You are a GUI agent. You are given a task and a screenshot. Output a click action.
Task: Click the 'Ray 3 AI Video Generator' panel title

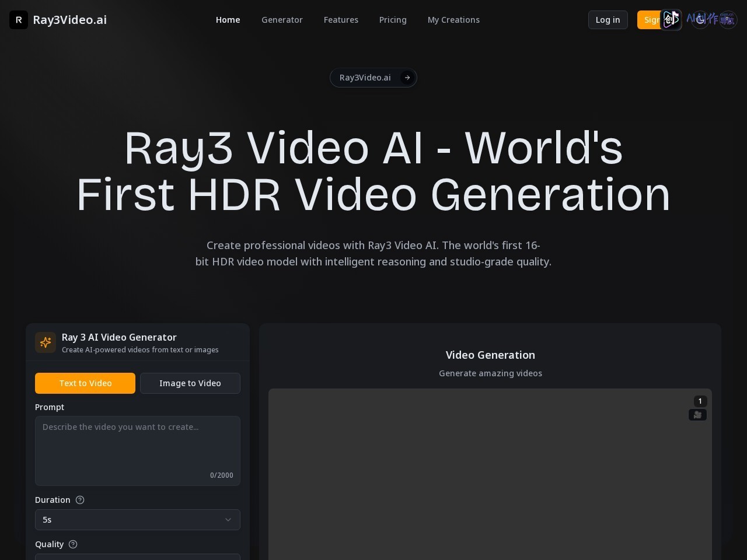coord(119,337)
